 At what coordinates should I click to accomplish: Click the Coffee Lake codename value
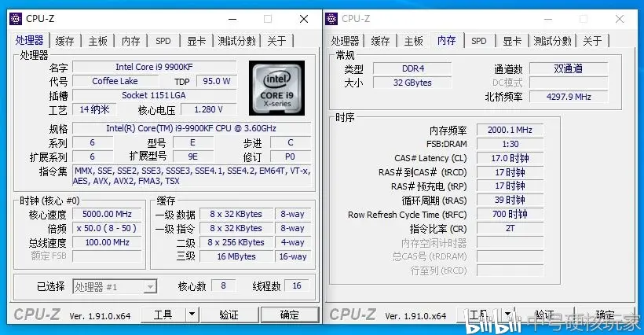[115, 81]
